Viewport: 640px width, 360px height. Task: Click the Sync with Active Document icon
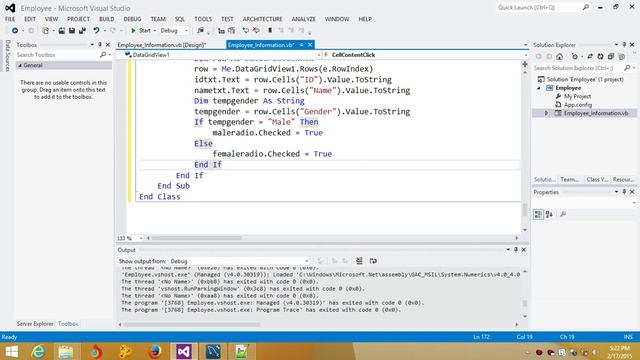tap(590, 57)
